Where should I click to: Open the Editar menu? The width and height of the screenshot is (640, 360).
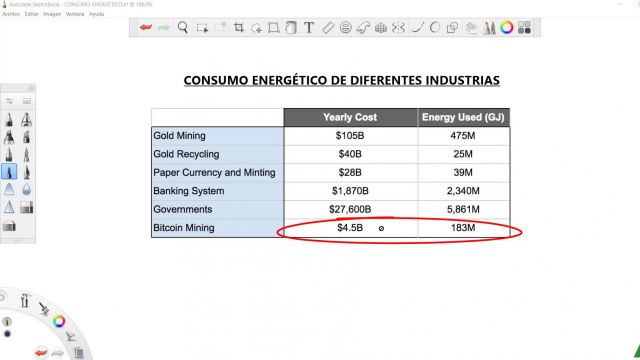(x=31, y=14)
